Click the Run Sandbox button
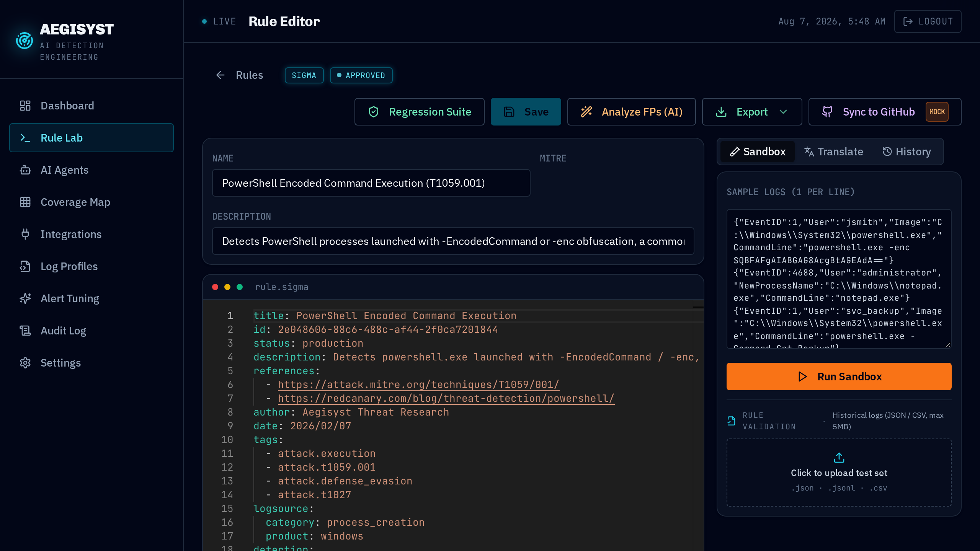The width and height of the screenshot is (980, 551). pos(839,377)
